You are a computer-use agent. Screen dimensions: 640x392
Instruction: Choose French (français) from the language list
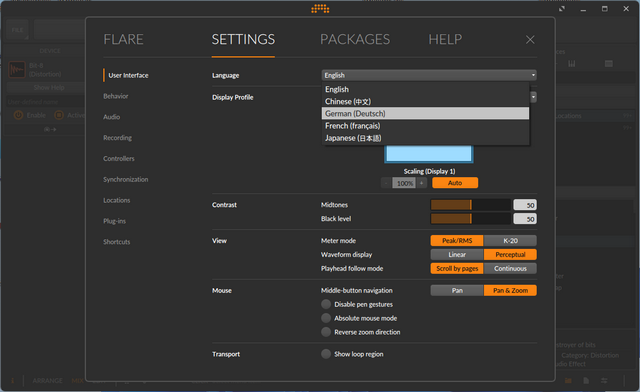click(x=425, y=126)
